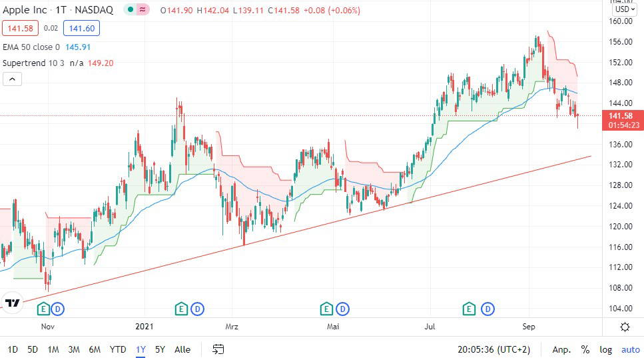The height and width of the screenshot is (358, 644).
Task: Click the earnings E marker after Jul
Action: [x=469, y=309]
